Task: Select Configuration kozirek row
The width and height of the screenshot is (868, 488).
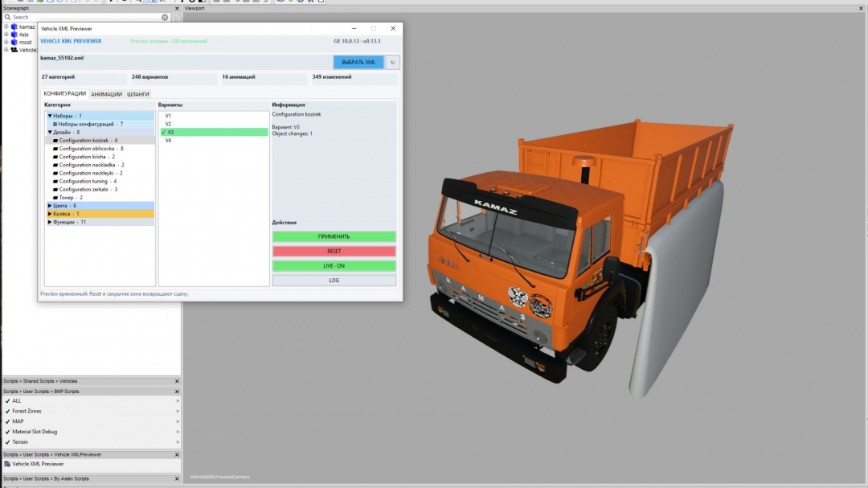Action: point(100,141)
